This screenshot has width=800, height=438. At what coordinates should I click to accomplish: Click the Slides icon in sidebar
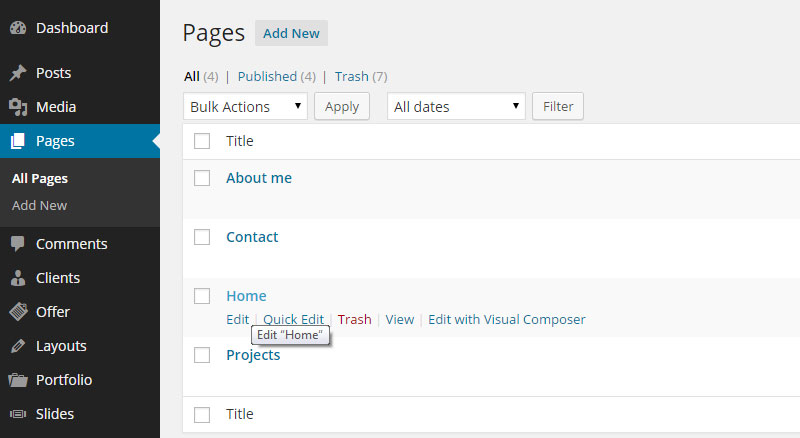tap(18, 414)
